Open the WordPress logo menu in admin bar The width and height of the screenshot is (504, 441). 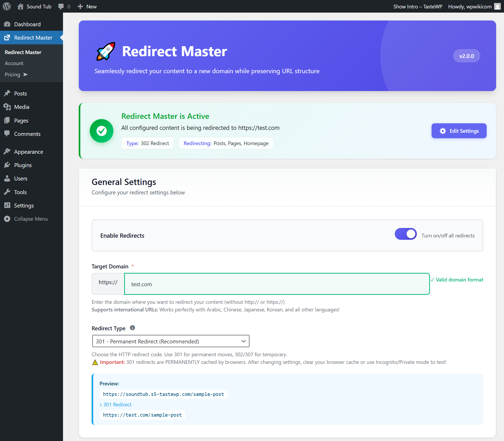pos(7,6)
